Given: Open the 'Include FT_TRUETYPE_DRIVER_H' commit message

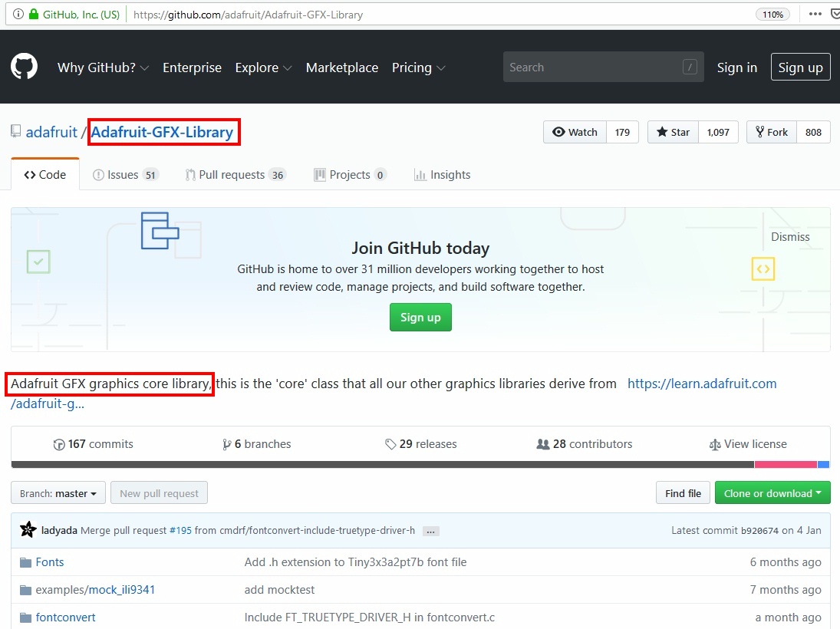Looking at the screenshot, I should point(370,617).
